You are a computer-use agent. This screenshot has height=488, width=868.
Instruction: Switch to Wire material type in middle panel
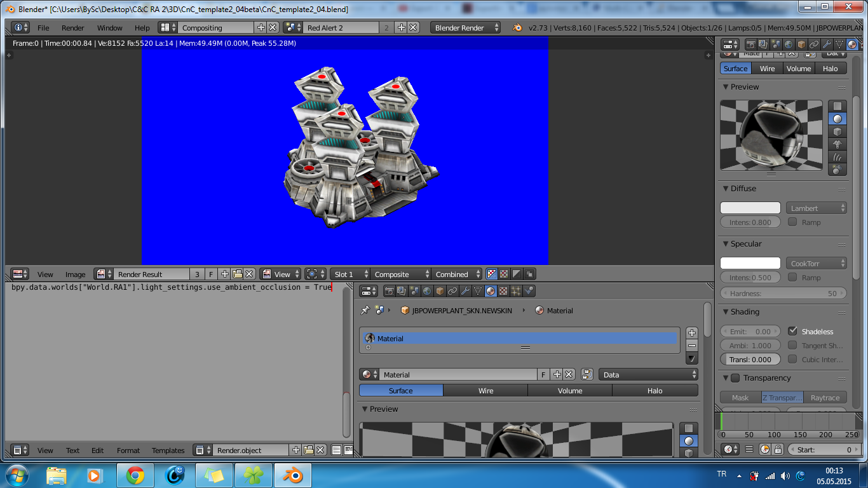[x=485, y=391]
